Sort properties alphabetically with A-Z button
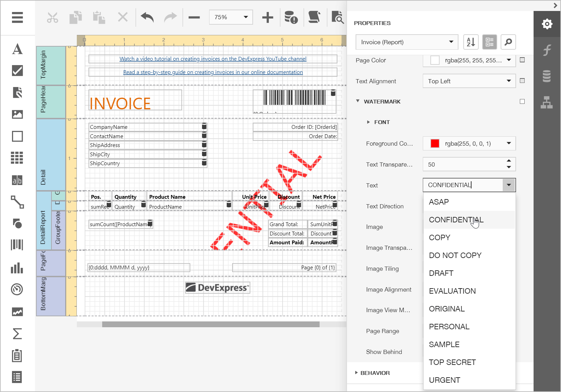The image size is (561, 392). (x=471, y=42)
